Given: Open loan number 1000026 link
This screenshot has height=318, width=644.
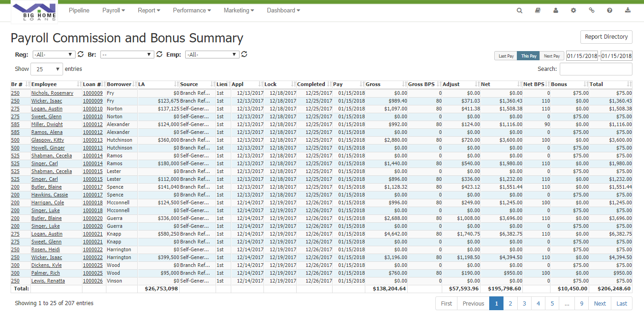Looking at the screenshot, I should tap(93, 281).
